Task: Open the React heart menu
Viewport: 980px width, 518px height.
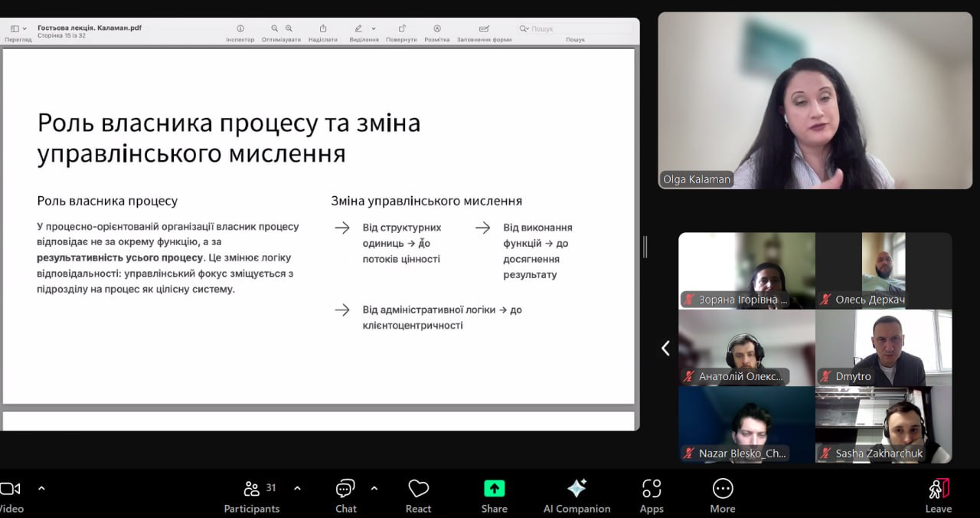Action: point(418,496)
